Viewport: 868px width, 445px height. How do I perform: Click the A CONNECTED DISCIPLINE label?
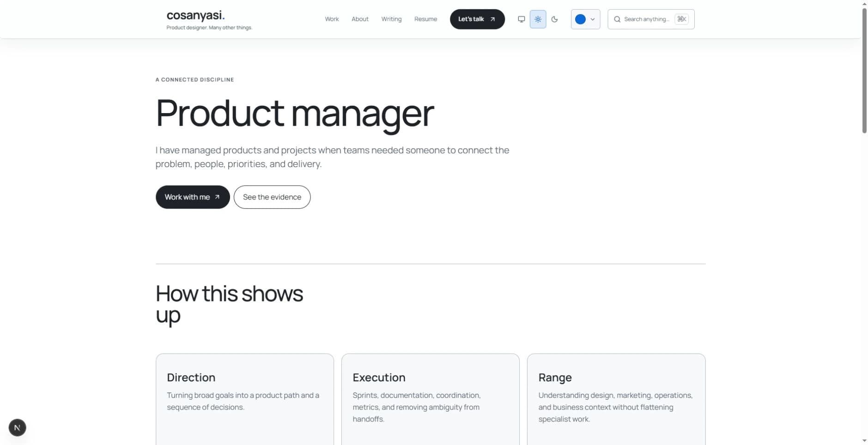tap(194, 80)
